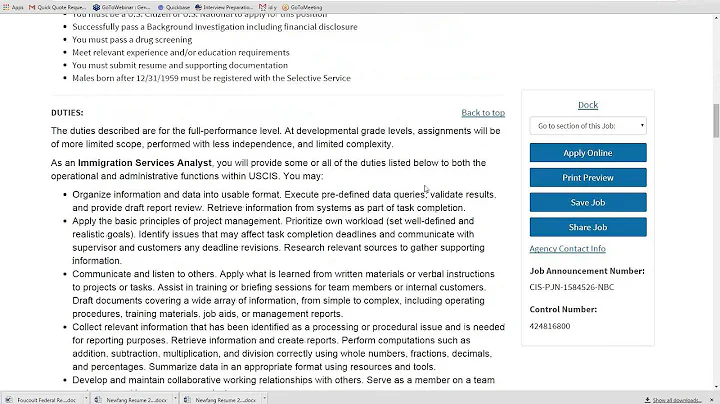Image resolution: width=720 pixels, height=404 pixels.
Task: Open the Gmail bookmark before GoToMeeting
Action: (x=268, y=7)
